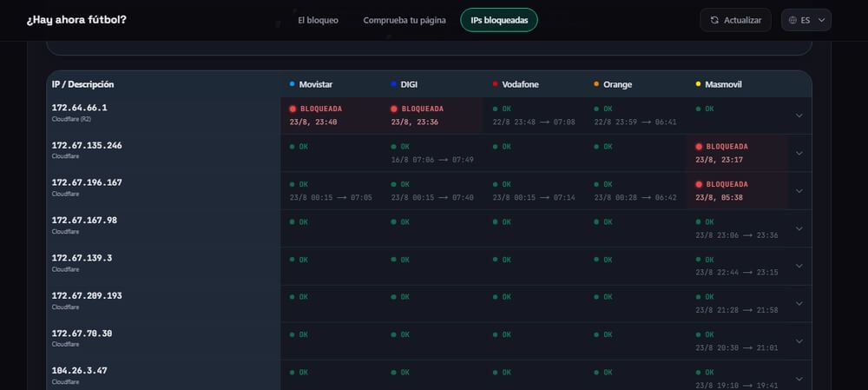
Task: Click the IP address 172.64.66.1
Action: click(80, 108)
